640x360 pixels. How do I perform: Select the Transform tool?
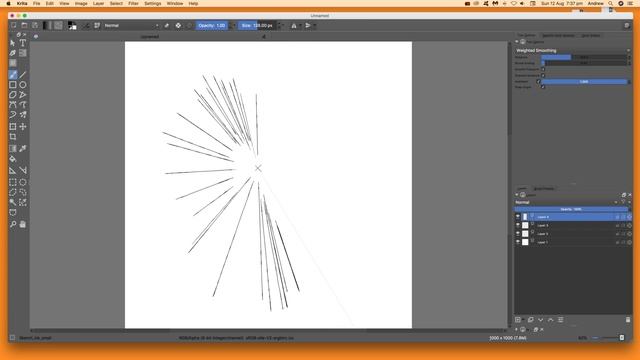point(13,127)
